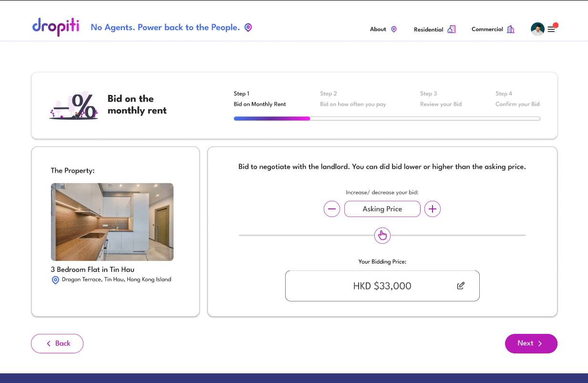
Task: Click the dropiti logo
Action: (55, 27)
